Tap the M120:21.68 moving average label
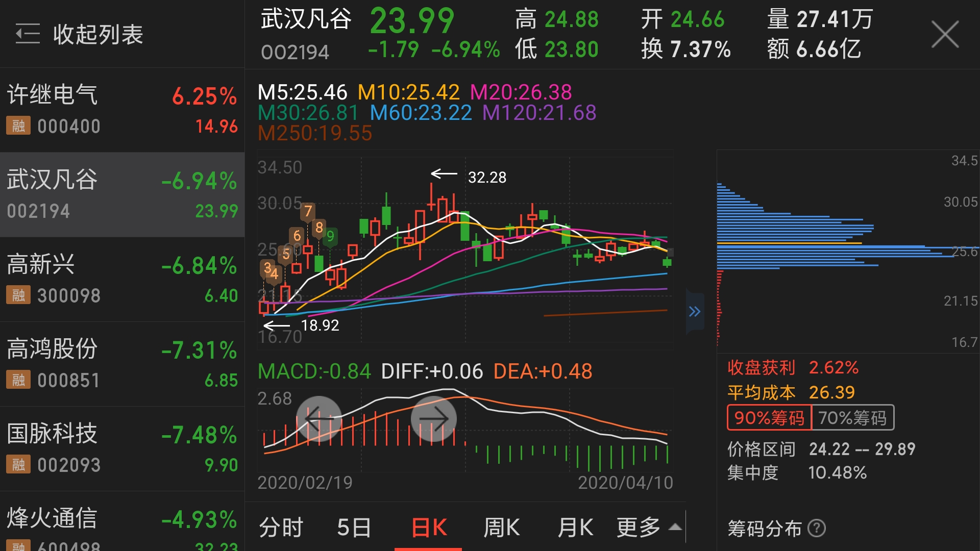The height and width of the screenshot is (551, 980). pos(540,113)
